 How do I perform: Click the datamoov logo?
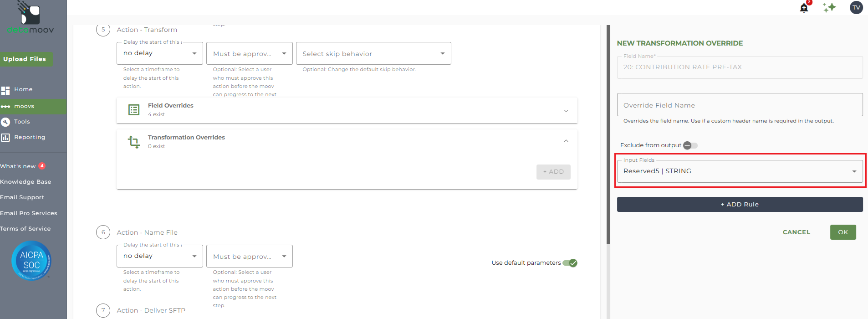tap(31, 17)
